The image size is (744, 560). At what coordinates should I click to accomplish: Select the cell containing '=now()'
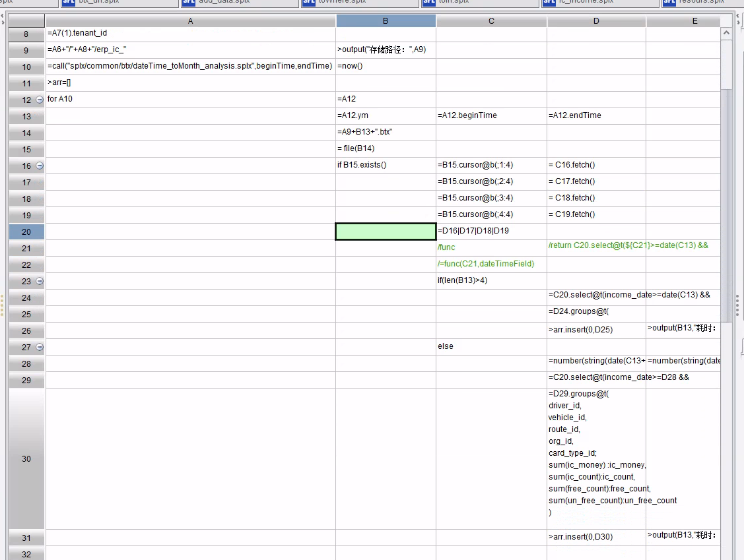385,67
